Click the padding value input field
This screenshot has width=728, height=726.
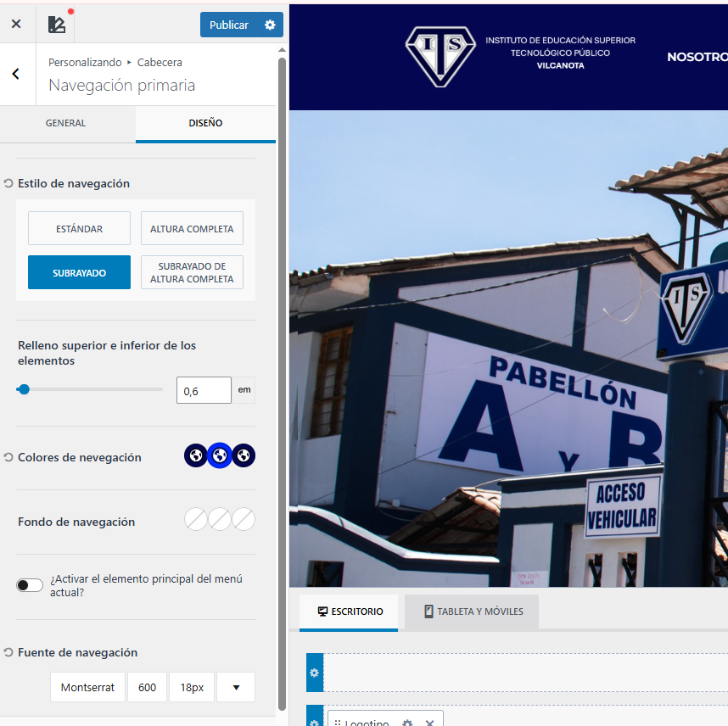(204, 390)
